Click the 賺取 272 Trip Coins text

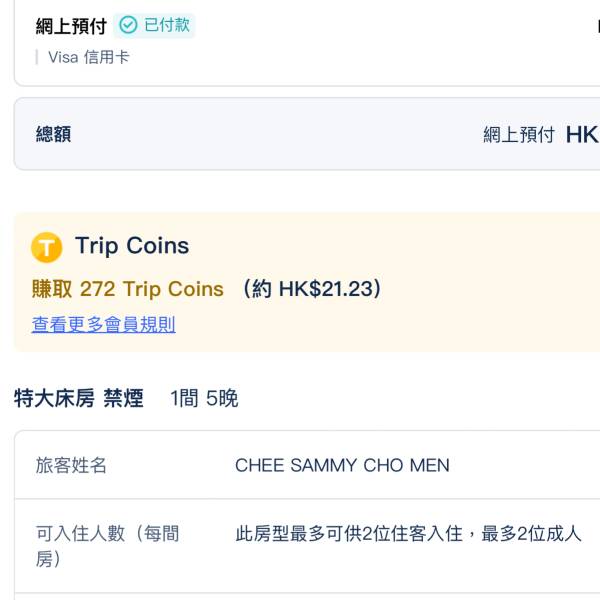128,289
